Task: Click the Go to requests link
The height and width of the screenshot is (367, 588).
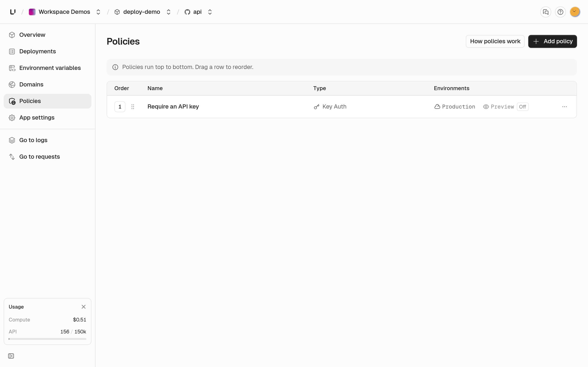Action: (x=48, y=157)
